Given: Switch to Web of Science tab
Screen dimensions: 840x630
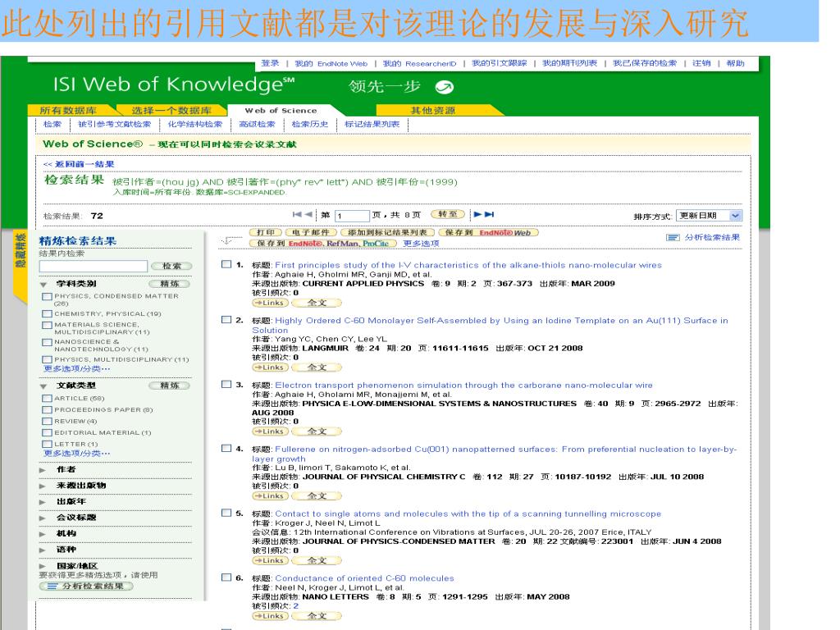Looking at the screenshot, I should (281, 111).
